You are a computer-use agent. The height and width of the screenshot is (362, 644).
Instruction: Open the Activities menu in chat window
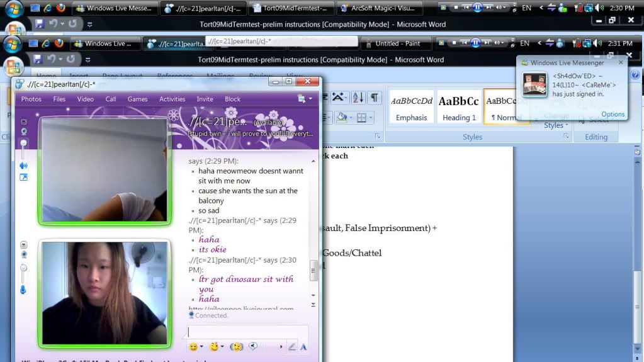tap(172, 99)
